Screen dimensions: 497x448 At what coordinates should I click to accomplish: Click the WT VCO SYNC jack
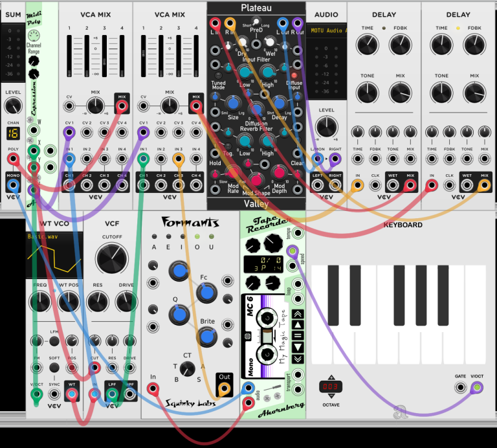pos(54,394)
